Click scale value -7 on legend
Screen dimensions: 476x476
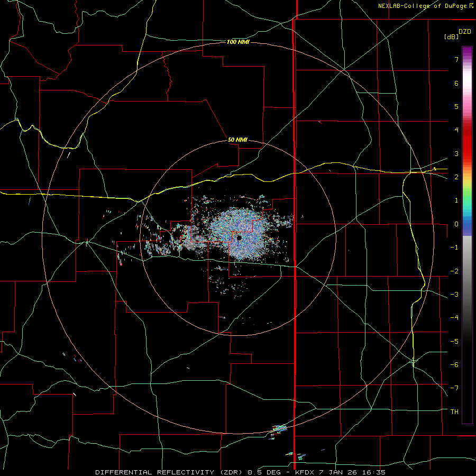point(454,388)
